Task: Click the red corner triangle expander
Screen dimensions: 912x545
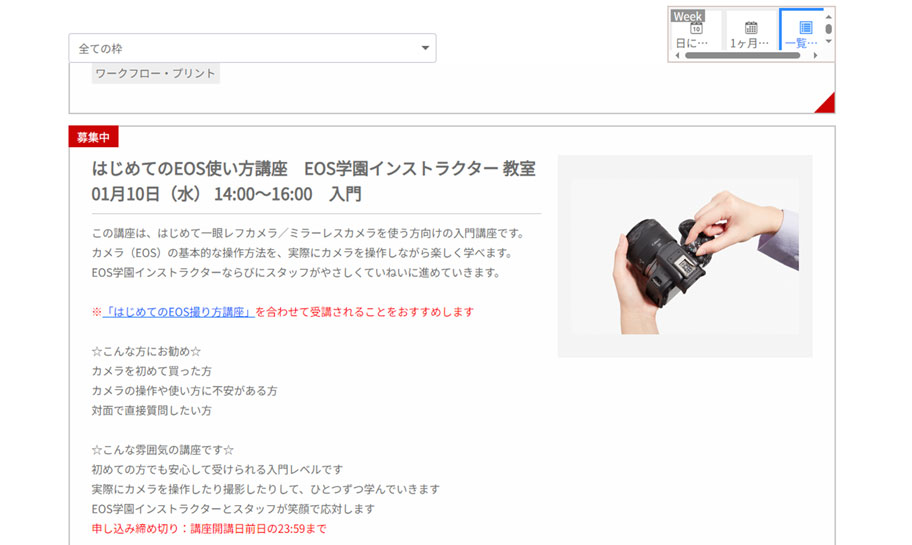Action: coord(825,103)
